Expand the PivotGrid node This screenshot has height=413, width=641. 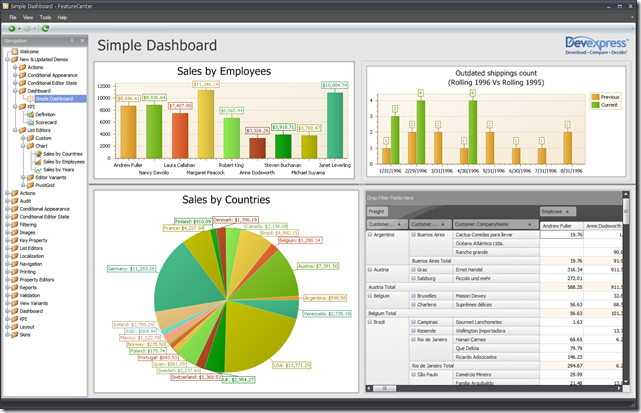(x=23, y=185)
